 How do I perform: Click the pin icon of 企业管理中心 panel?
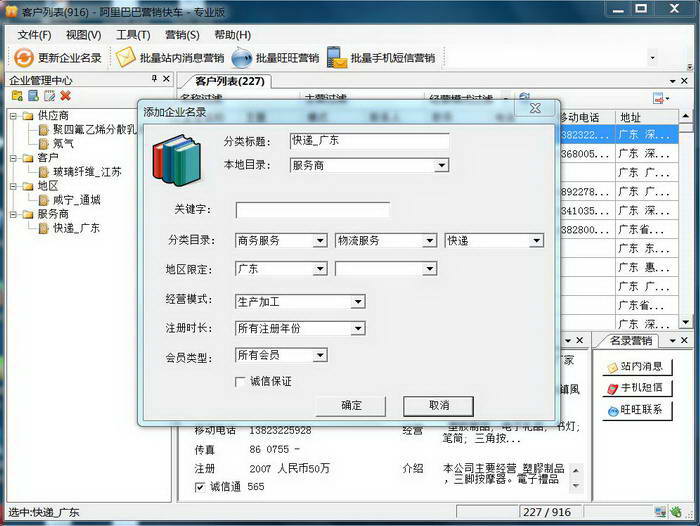click(x=154, y=79)
